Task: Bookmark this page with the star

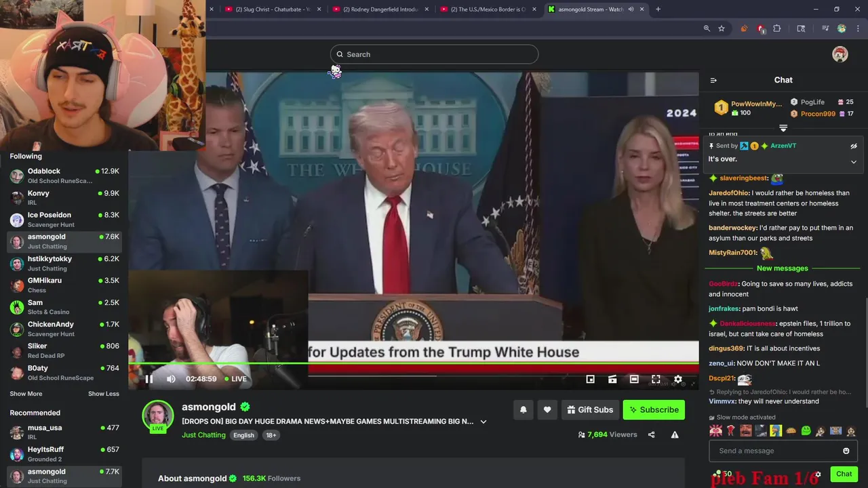Action: [722, 28]
